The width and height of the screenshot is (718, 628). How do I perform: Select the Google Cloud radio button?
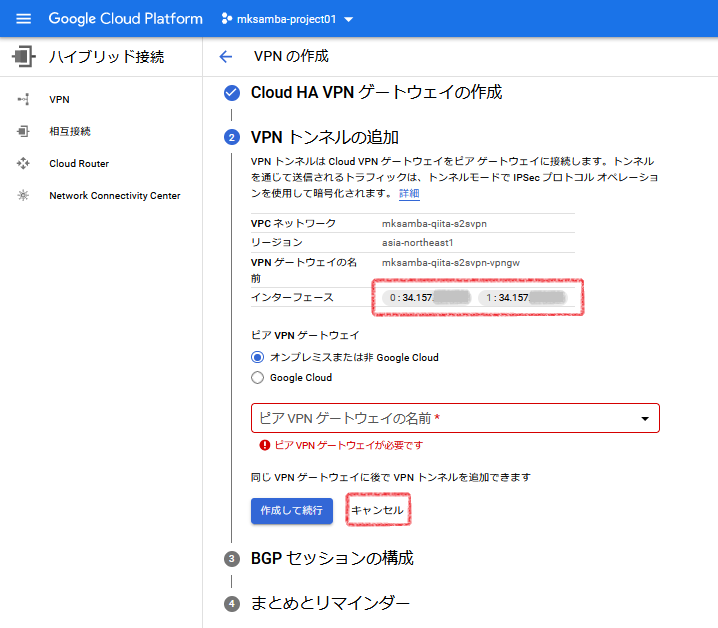click(258, 377)
